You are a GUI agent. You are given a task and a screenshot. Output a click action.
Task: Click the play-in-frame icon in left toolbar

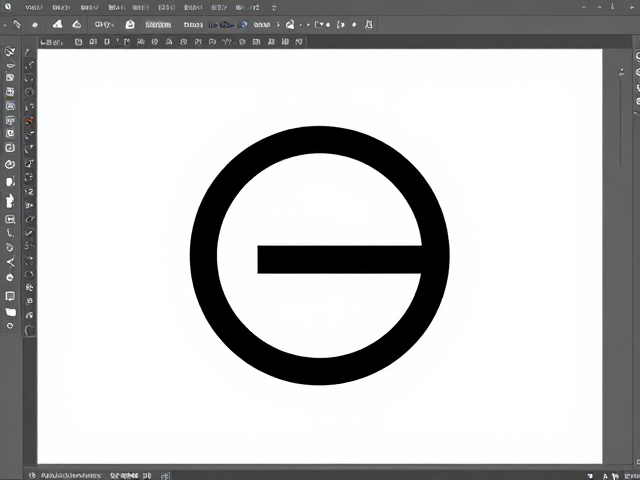point(10,220)
